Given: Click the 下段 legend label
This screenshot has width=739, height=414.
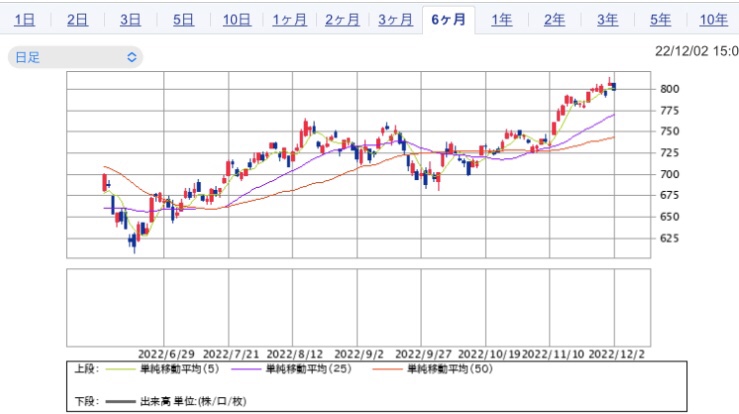Looking at the screenshot, I should point(86,402).
